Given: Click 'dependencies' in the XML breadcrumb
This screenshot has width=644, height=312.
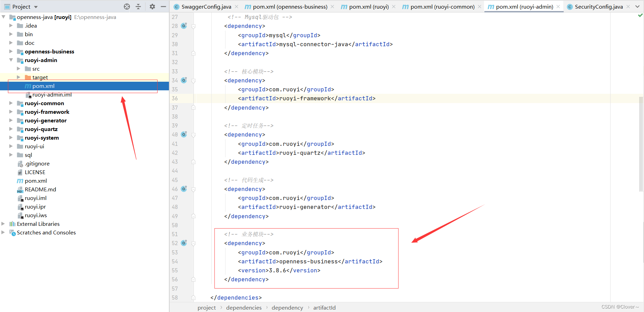Looking at the screenshot, I should click(x=244, y=308).
